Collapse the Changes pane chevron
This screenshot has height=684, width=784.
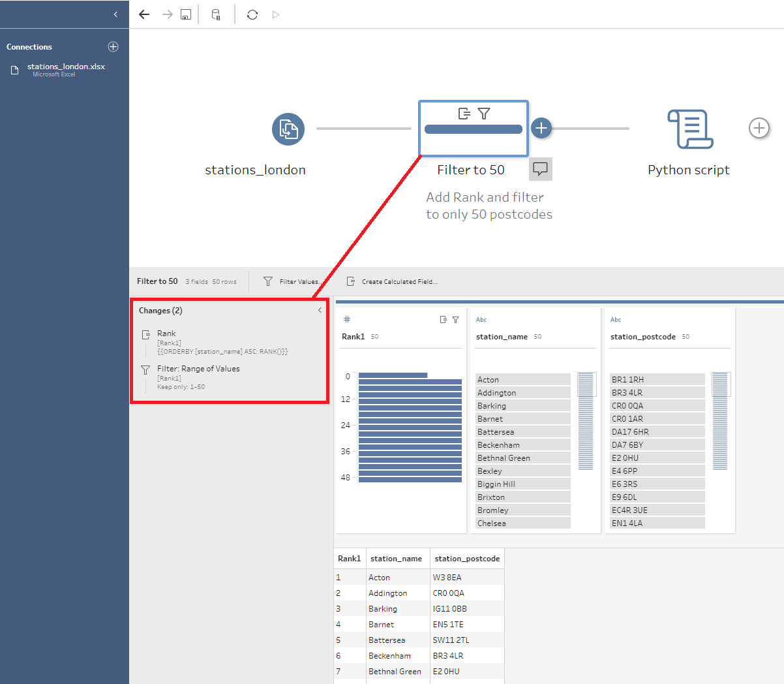(x=320, y=310)
